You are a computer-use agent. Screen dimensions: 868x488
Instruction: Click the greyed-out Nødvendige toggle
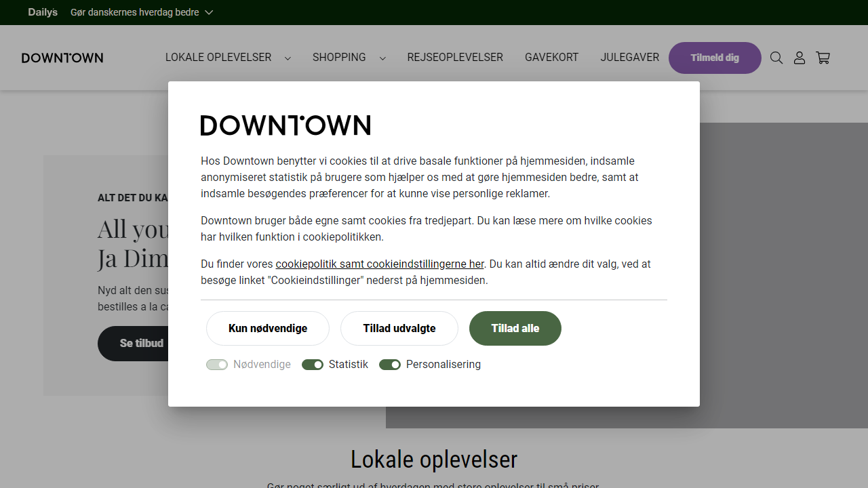coord(216,364)
